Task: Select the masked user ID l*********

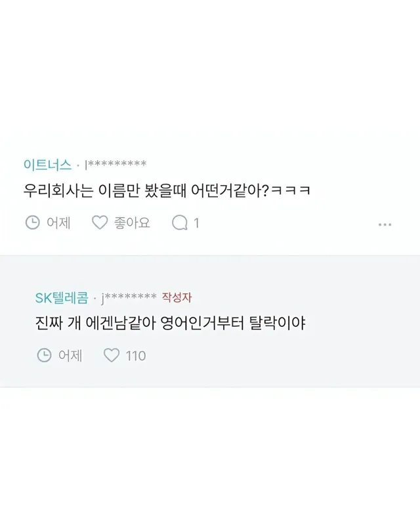Action: 115,162
